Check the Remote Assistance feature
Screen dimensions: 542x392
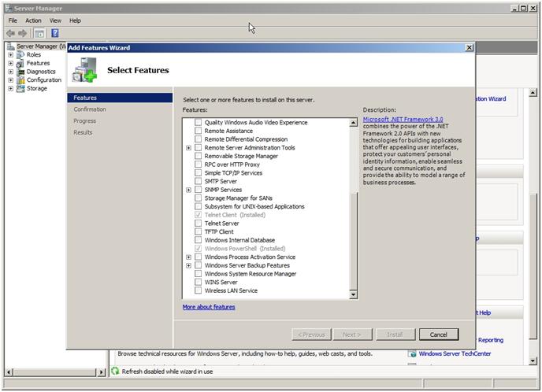pos(198,131)
